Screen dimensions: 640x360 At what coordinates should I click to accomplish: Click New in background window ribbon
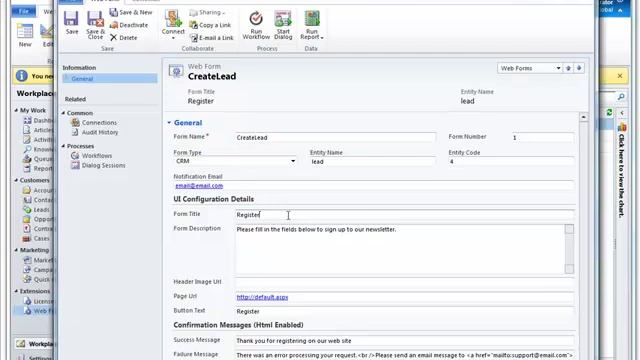coord(25,35)
